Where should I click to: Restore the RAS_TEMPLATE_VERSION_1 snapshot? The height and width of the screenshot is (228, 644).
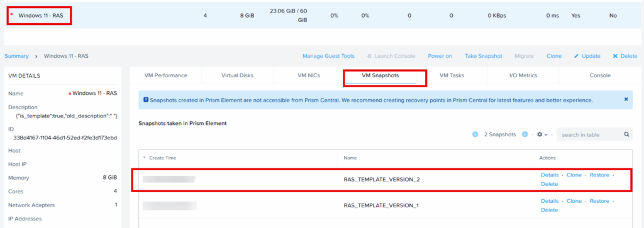[599, 201]
